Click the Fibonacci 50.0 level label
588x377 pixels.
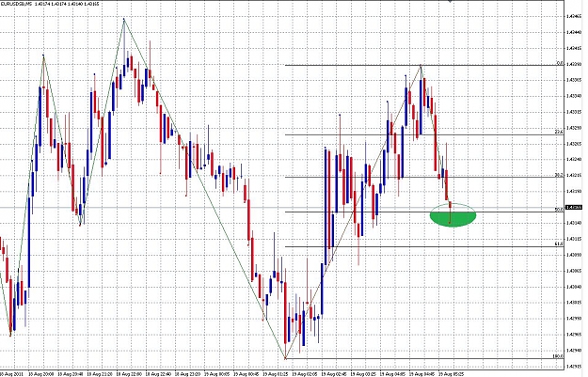(x=559, y=210)
